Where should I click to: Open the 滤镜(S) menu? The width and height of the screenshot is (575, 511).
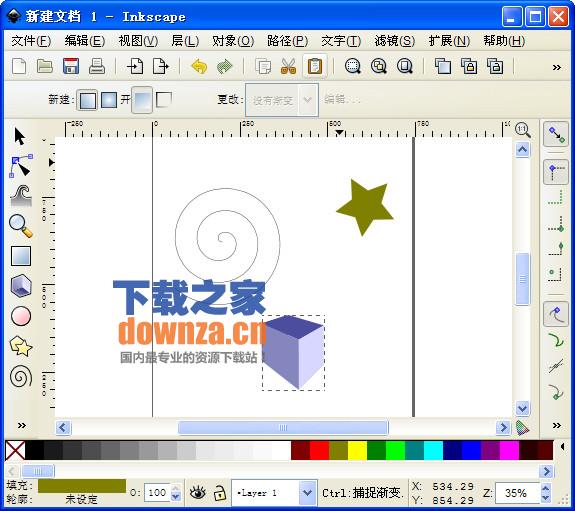[395, 41]
